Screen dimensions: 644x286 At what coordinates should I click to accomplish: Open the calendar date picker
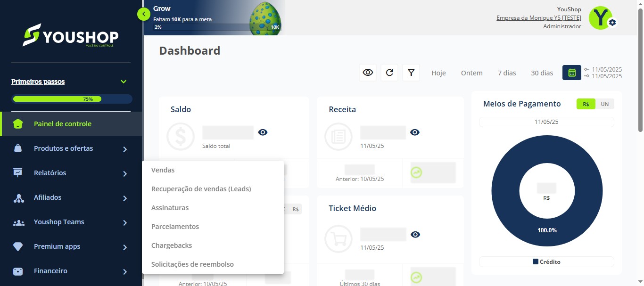tap(572, 73)
